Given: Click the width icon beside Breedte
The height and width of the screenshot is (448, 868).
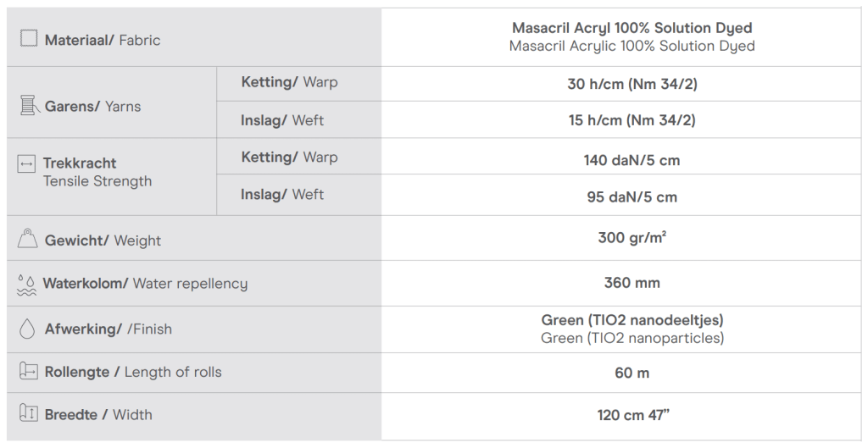Looking at the screenshot, I should click(29, 414).
